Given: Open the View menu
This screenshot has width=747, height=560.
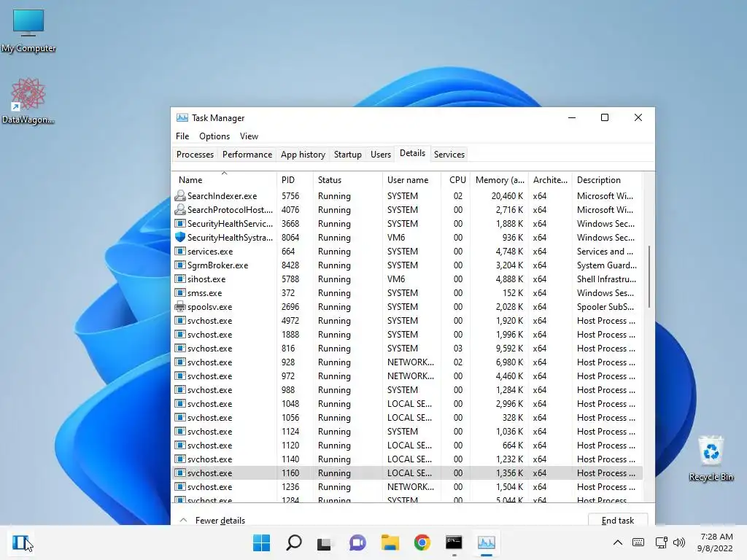Looking at the screenshot, I should click(x=249, y=136).
